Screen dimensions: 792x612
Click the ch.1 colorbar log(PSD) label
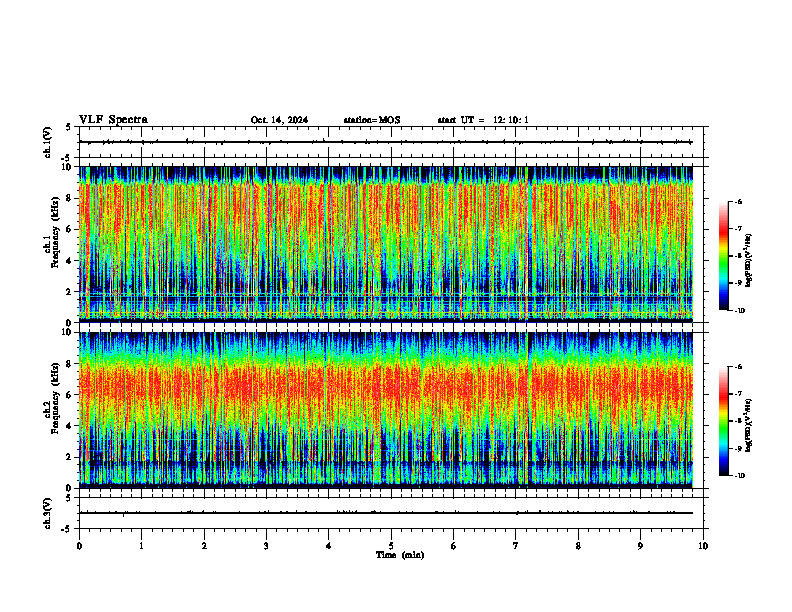[x=749, y=261]
